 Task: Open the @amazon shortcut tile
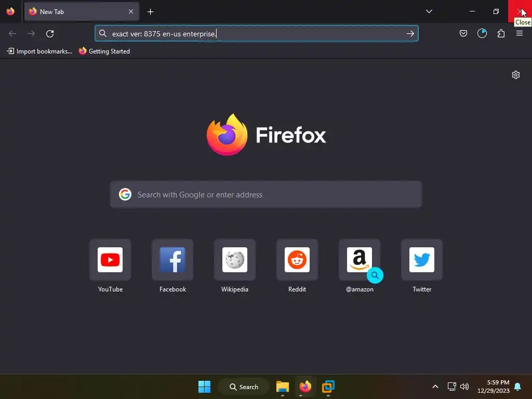tap(360, 260)
